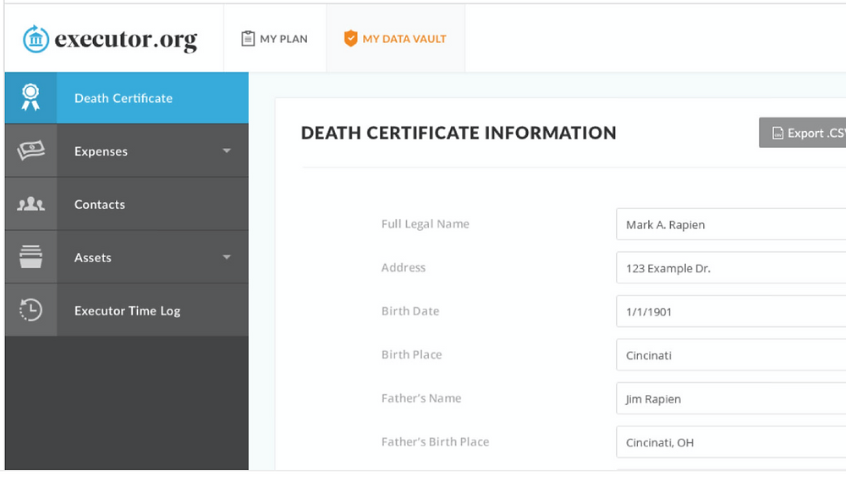Screen dimensions: 846x504
Task: Open the MY PLAN tab
Action: coord(275,39)
